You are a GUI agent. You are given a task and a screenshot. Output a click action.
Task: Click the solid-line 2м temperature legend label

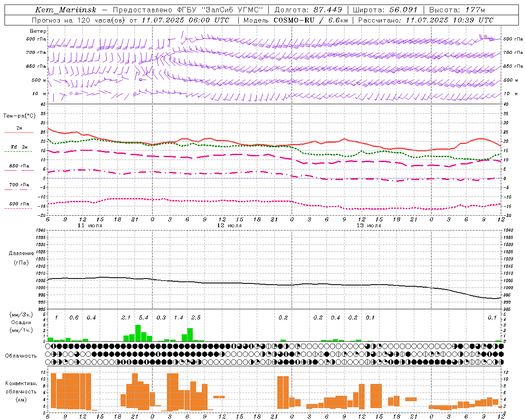point(19,128)
